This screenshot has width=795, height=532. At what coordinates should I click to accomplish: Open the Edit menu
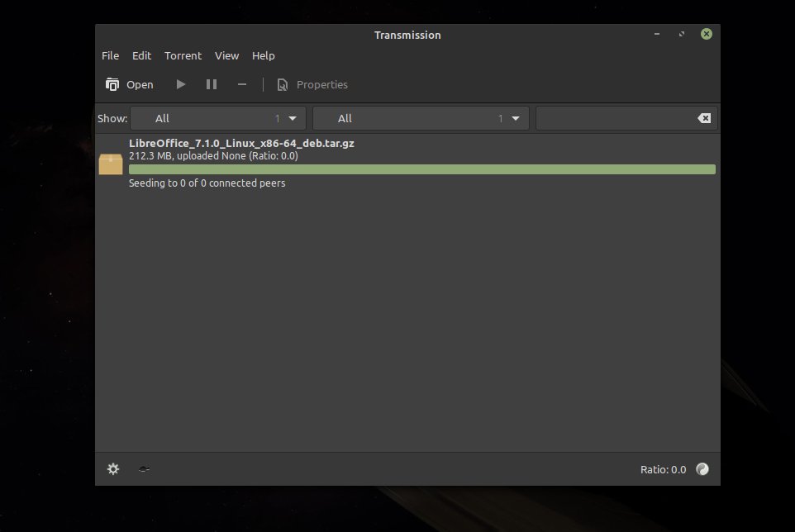click(141, 55)
